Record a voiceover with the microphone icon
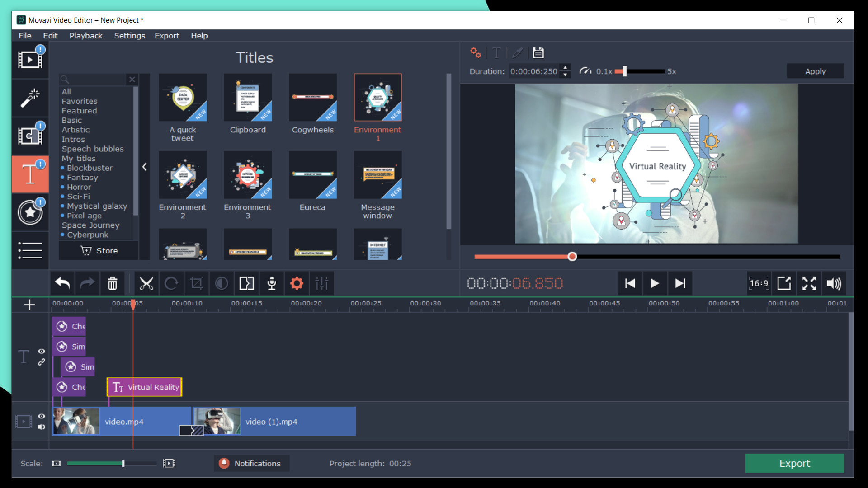This screenshot has width=868, height=488. coord(272,283)
